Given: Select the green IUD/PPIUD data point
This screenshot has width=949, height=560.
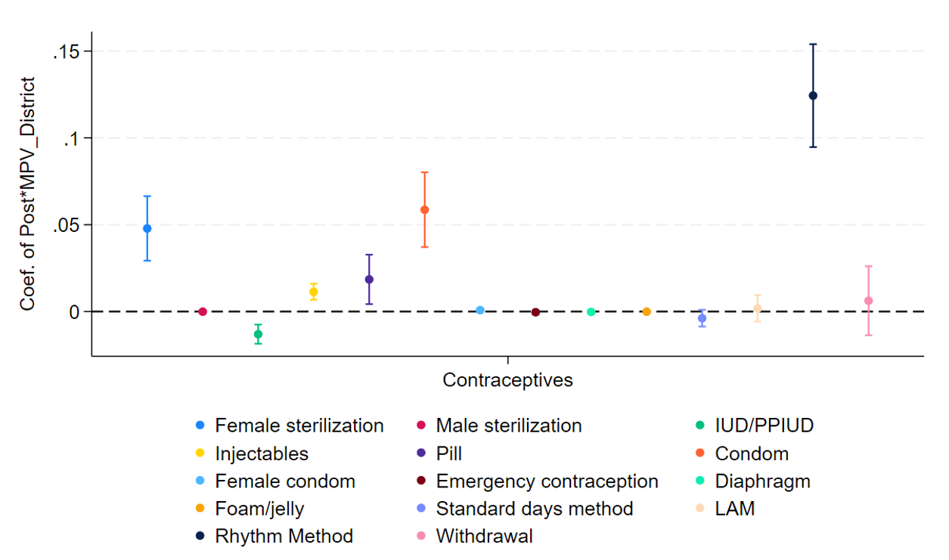Looking at the screenshot, I should 258,334.
